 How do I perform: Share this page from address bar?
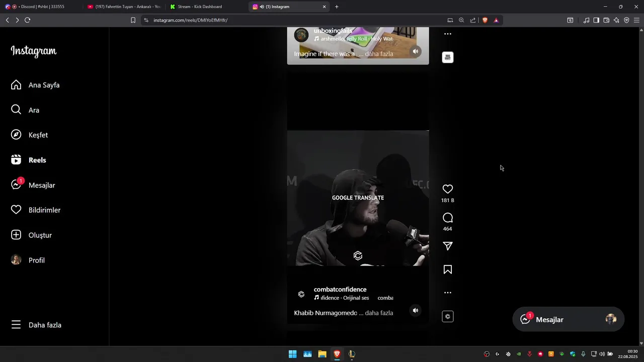(x=473, y=20)
